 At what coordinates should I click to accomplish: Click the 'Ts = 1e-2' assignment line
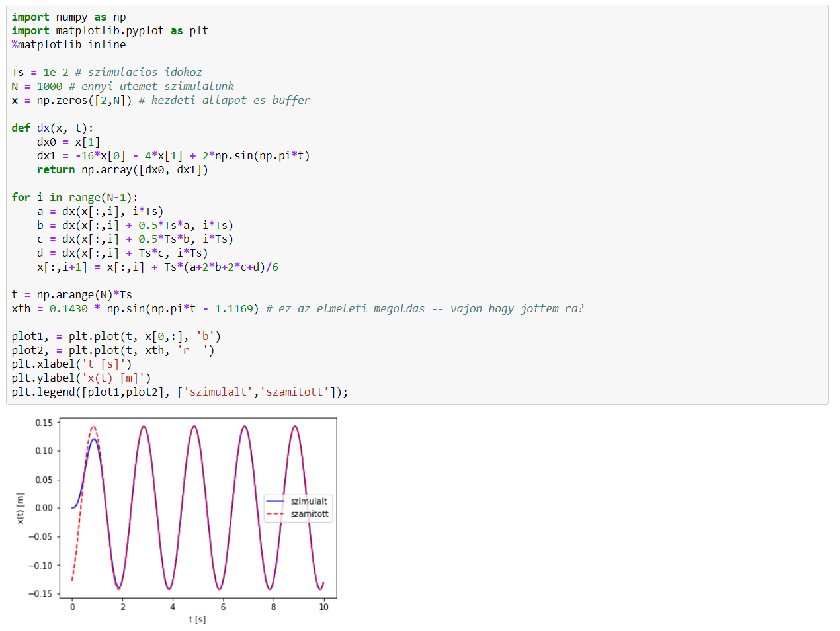pyautogui.click(x=40, y=72)
